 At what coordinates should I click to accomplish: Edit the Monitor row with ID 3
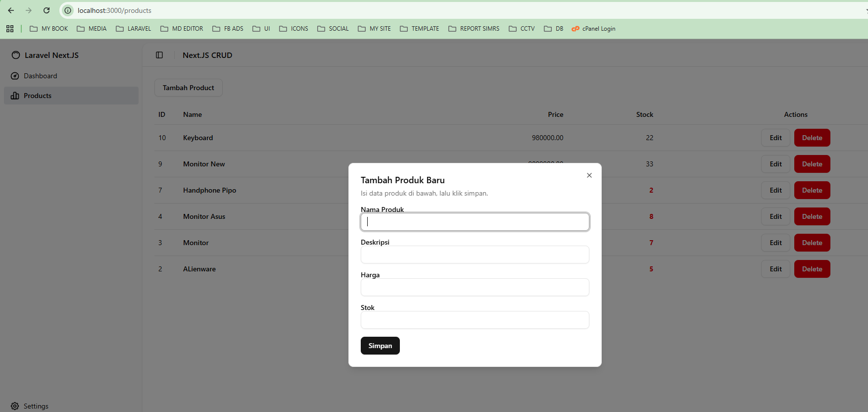775,243
